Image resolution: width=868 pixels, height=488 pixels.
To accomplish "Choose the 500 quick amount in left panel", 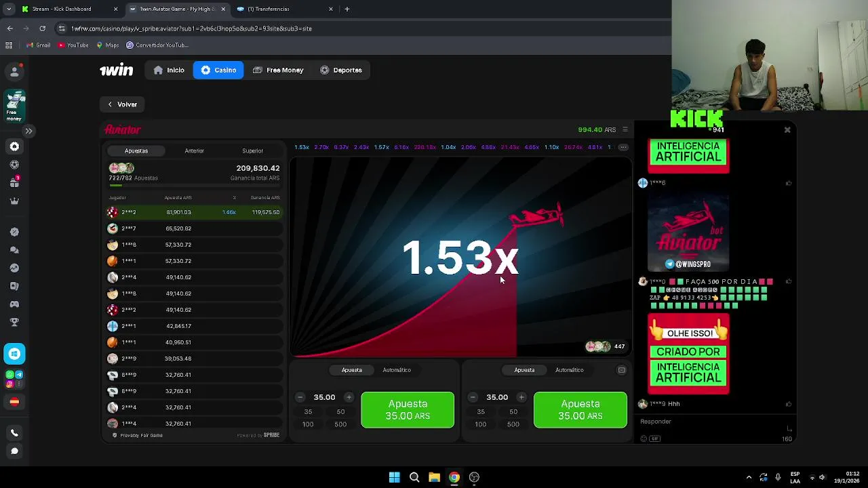I will pyautogui.click(x=340, y=424).
